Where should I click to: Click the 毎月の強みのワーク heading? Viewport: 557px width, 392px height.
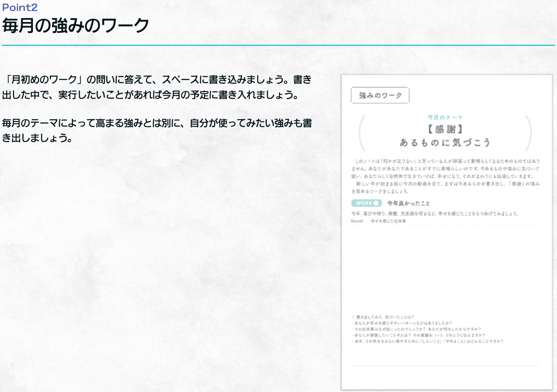tap(76, 26)
